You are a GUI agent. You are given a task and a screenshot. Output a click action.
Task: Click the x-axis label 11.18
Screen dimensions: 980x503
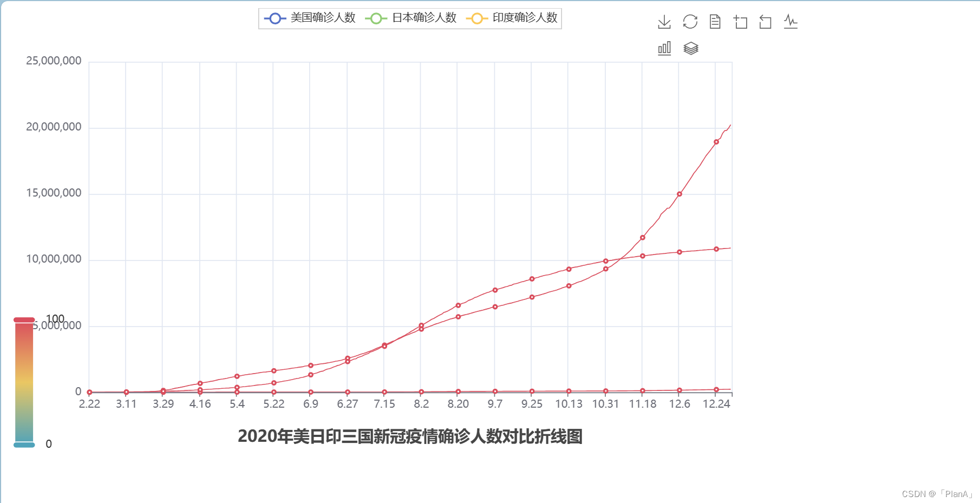tap(643, 404)
